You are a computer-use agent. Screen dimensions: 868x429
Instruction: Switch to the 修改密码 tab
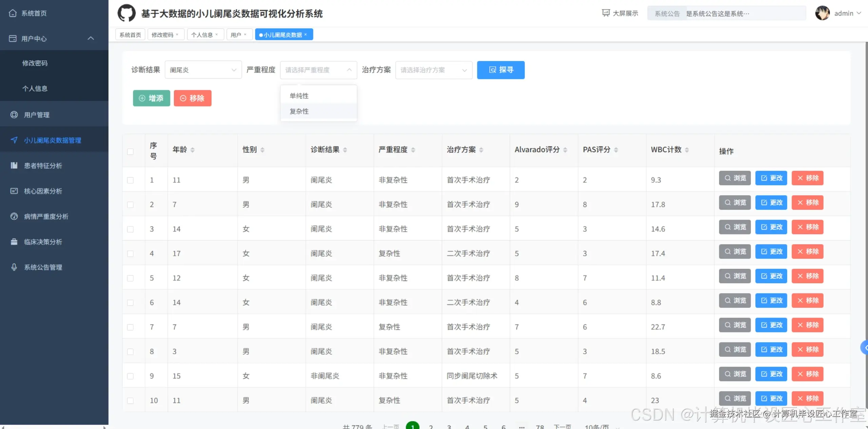point(163,34)
